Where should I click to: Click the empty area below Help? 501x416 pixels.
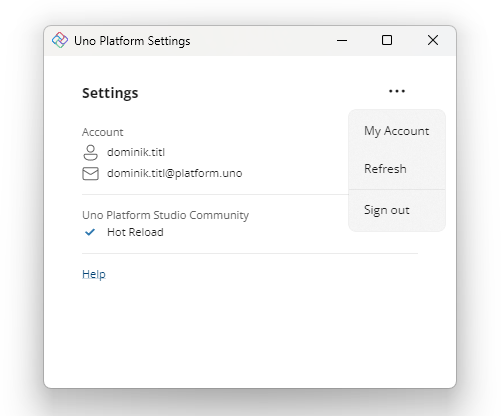(250, 333)
